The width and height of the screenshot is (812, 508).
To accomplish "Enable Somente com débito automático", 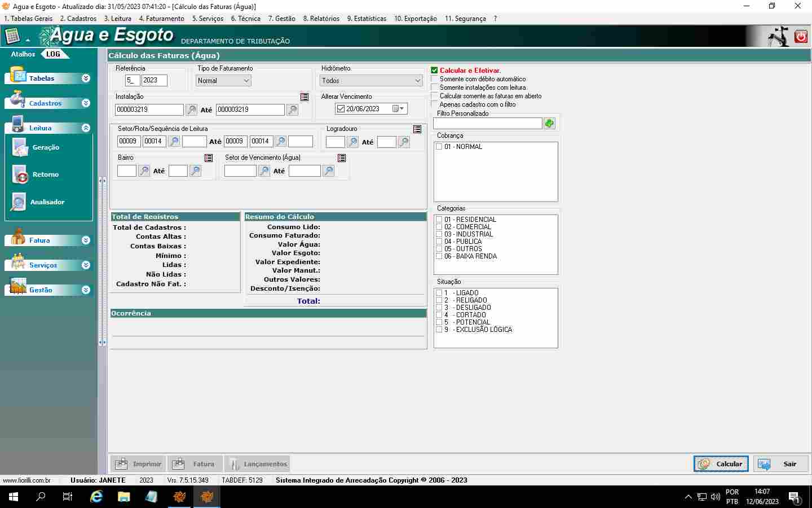I will [434, 79].
